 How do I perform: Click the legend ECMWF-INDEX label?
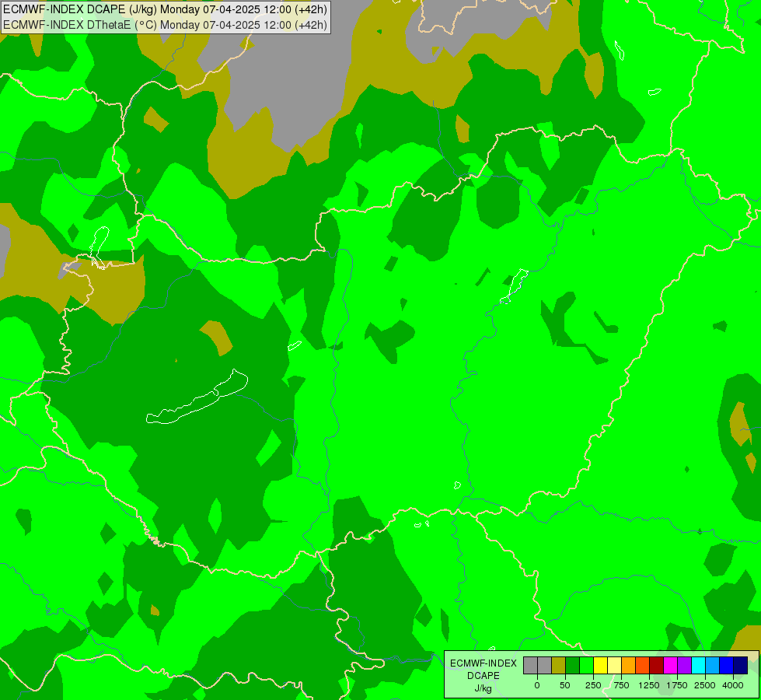coord(483,663)
